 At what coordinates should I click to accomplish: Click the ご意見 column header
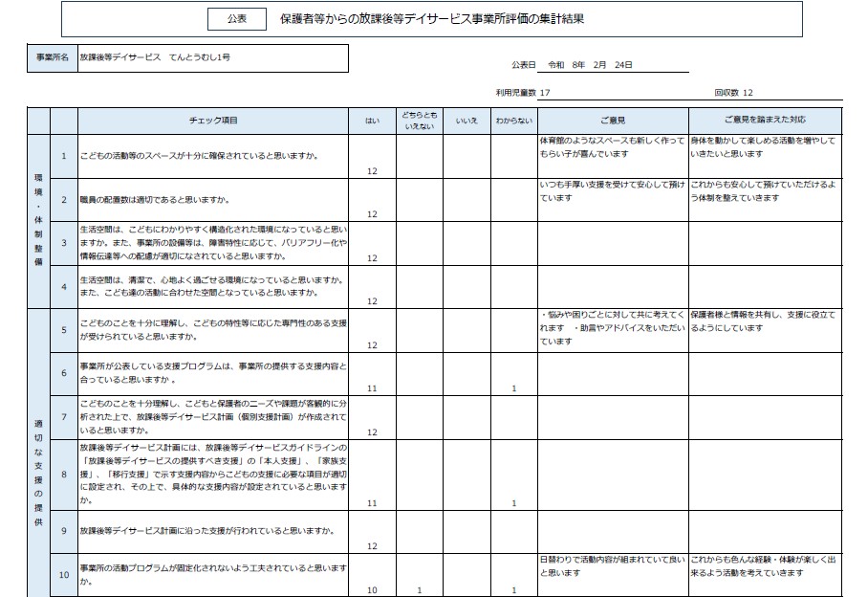612,121
